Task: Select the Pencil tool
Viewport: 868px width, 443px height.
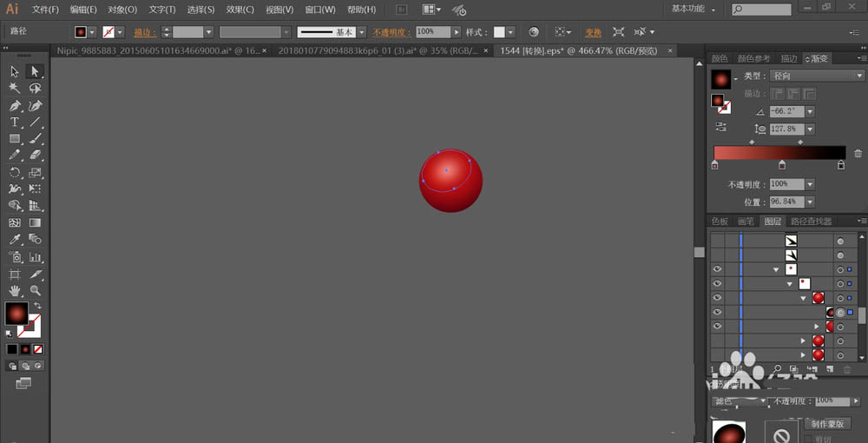Action: click(15, 155)
